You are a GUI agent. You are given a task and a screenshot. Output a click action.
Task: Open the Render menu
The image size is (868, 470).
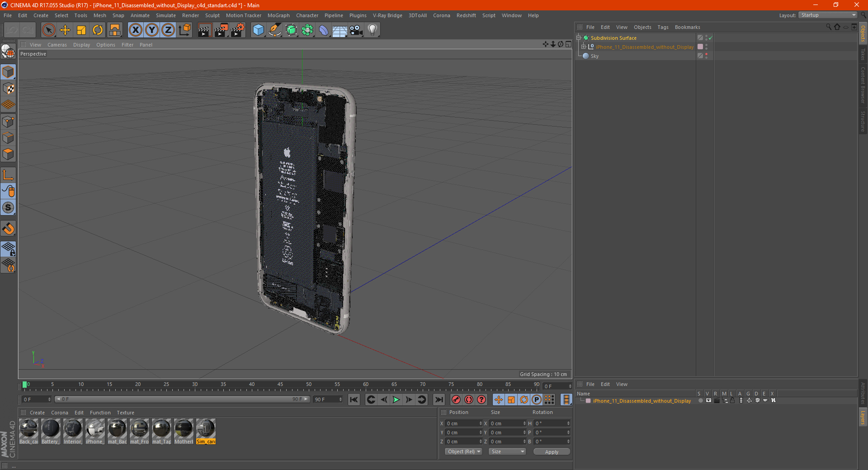[x=190, y=15]
